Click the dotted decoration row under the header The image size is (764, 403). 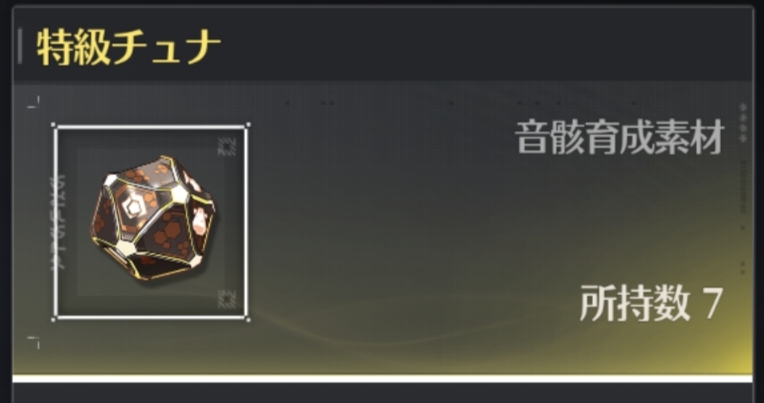pos(459,103)
